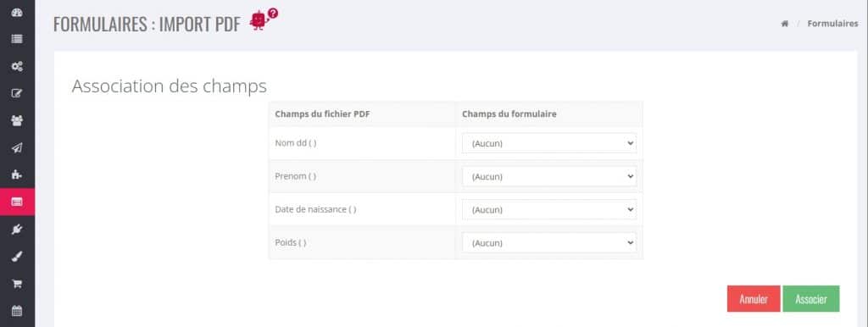Click the plug connector icon in sidebar
Viewport: 868px width, 327px height.
[x=17, y=229]
